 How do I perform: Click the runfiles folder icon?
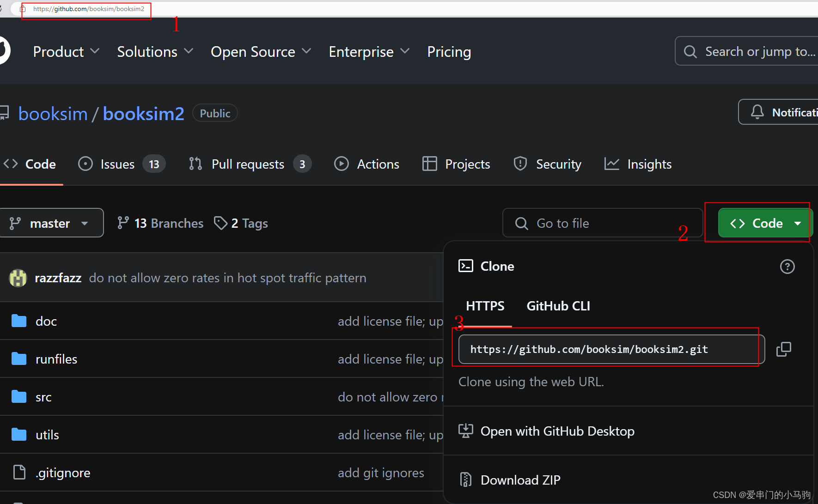[x=19, y=359]
